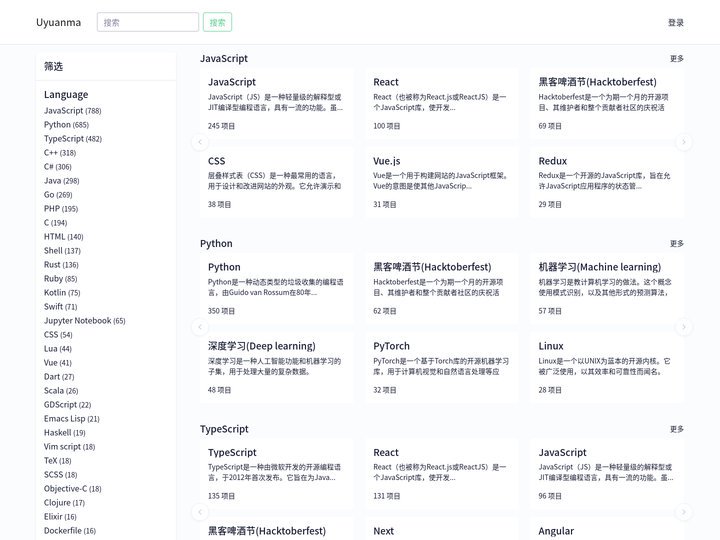Open the Hacktoberfest card with 62 项目
Image resolution: width=720 pixels, height=540 pixels.
pos(442,288)
